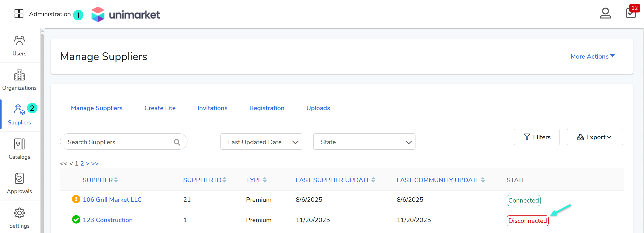Go to Organizations in the sidebar
This screenshot has height=233, width=644.
(x=19, y=80)
